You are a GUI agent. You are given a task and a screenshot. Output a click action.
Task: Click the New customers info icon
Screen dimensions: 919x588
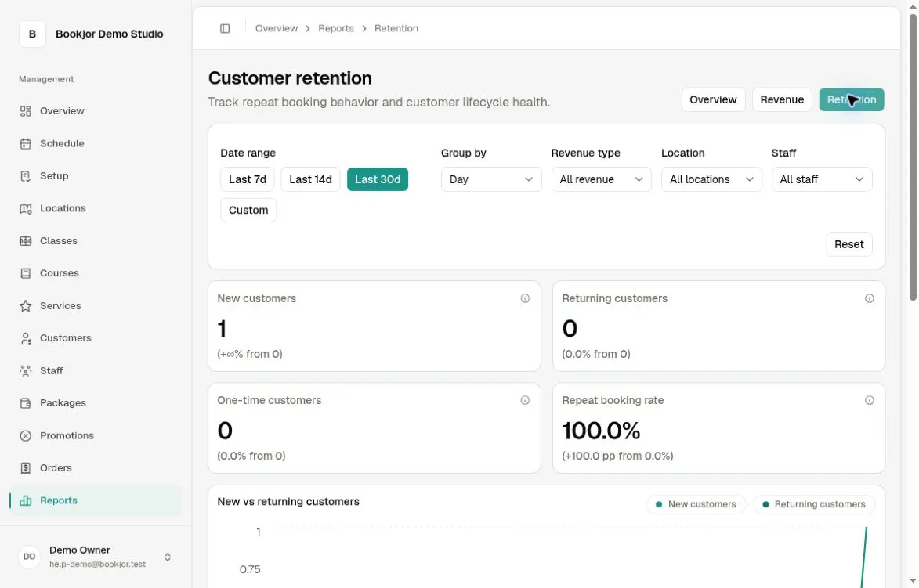coord(525,298)
